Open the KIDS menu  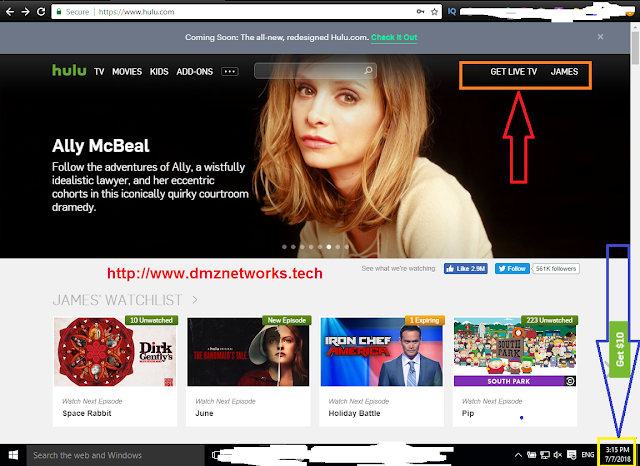tap(159, 72)
